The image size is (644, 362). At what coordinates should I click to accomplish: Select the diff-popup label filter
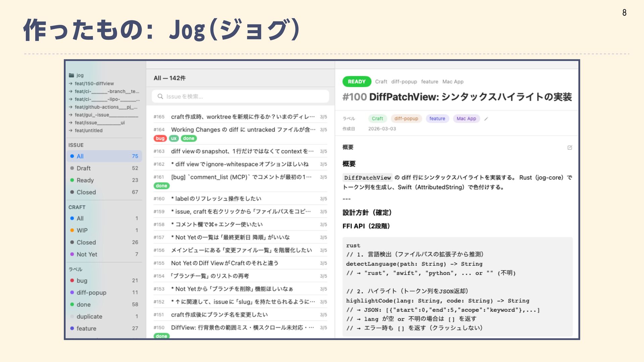91,293
